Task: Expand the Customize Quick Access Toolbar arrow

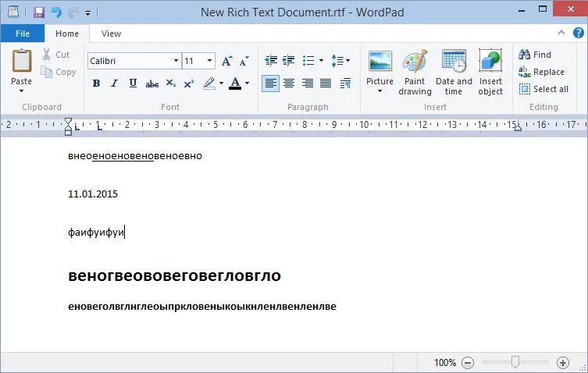Action: [x=87, y=13]
